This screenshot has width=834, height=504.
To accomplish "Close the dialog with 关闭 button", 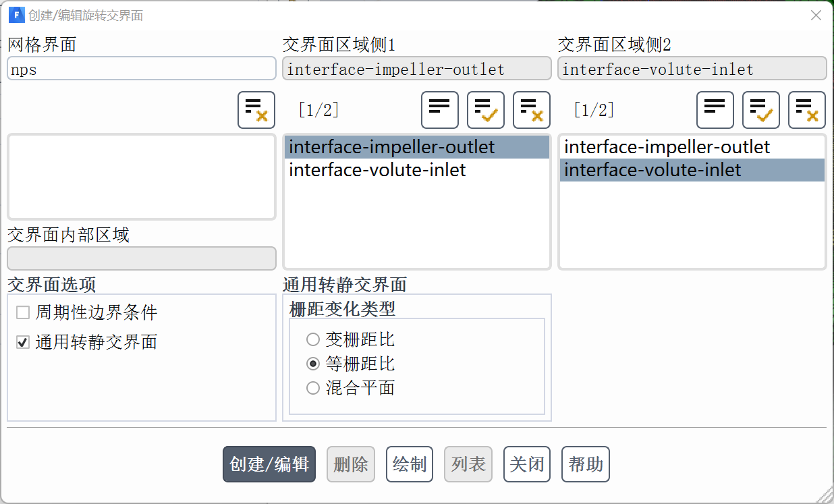I will point(527,464).
